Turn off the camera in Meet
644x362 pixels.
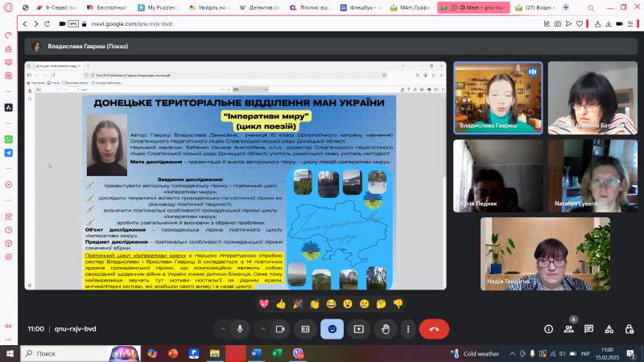(x=279, y=328)
